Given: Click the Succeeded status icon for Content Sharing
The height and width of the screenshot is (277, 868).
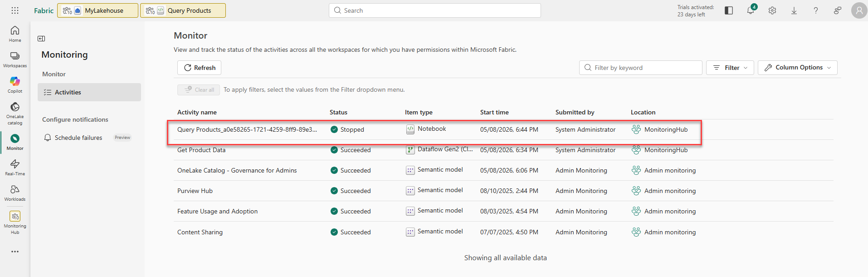Looking at the screenshot, I should [334, 232].
